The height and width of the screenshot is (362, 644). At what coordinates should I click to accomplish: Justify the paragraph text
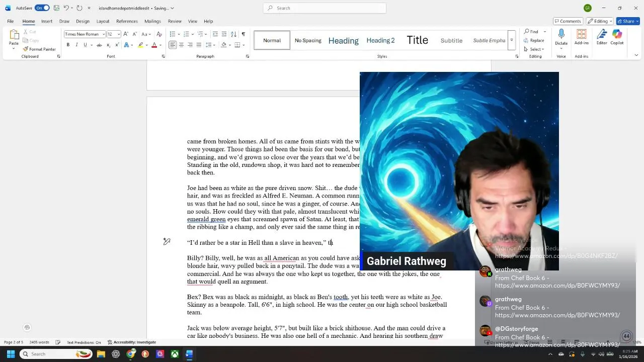pyautogui.click(x=199, y=45)
